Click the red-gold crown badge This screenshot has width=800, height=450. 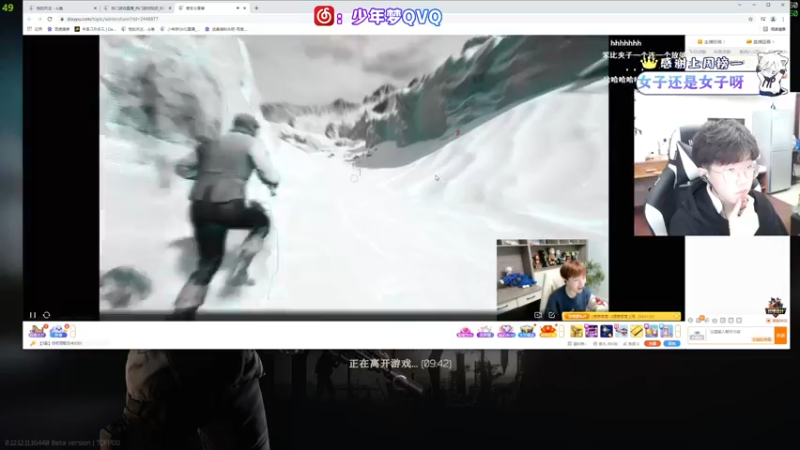tap(548, 332)
